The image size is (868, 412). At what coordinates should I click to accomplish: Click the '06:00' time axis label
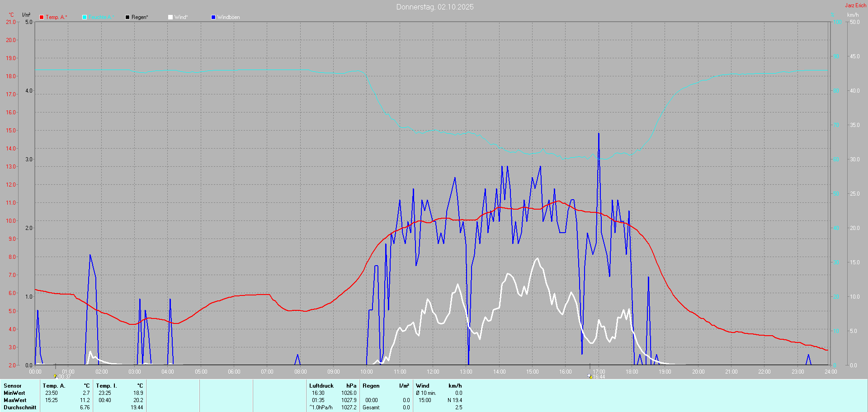pos(234,372)
